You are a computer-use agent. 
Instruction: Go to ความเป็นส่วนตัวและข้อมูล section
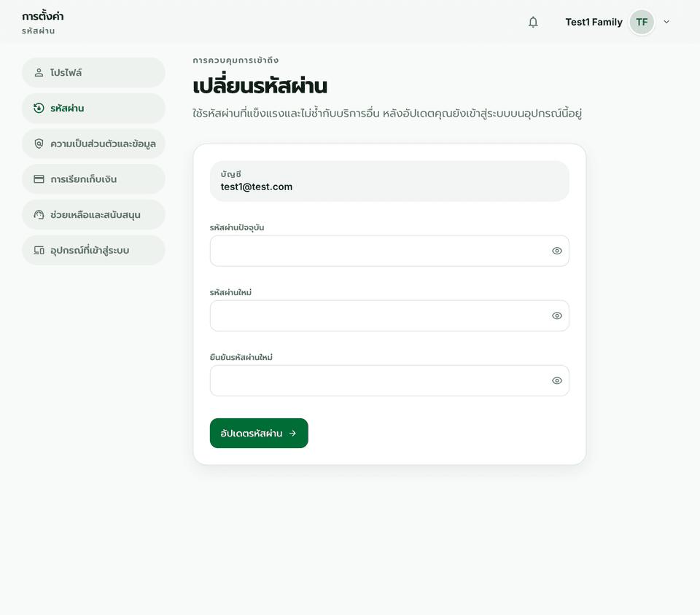pyautogui.click(x=93, y=144)
